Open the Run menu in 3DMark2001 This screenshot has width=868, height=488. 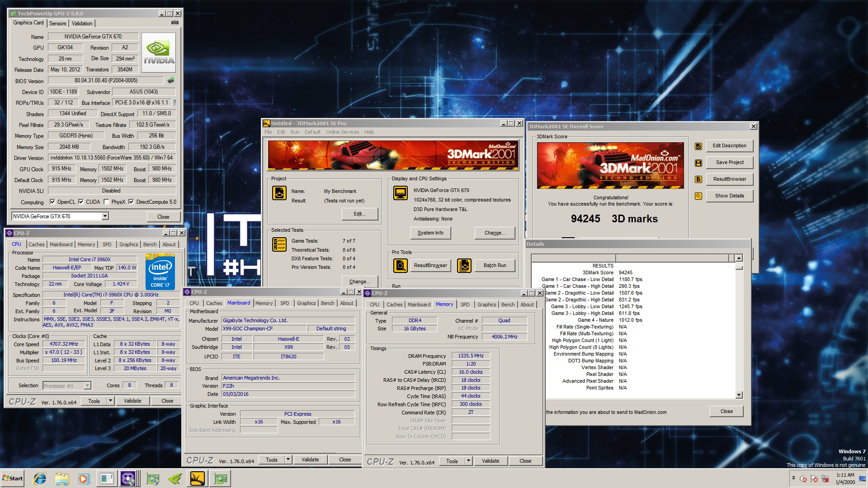coord(295,132)
